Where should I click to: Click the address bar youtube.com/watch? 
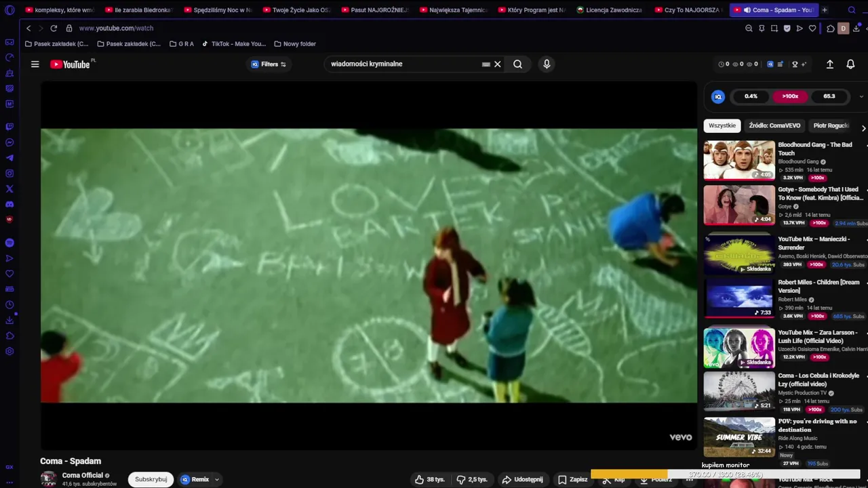coord(116,28)
